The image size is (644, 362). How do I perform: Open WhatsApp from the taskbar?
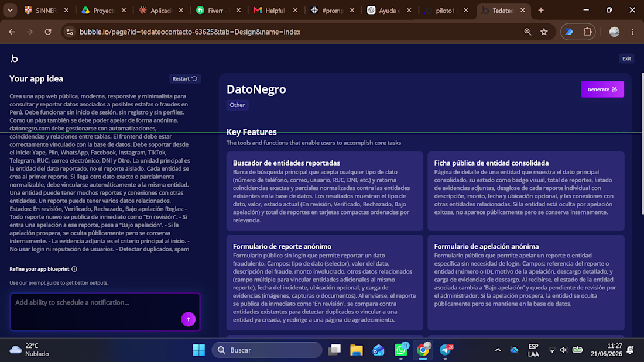[401, 350]
